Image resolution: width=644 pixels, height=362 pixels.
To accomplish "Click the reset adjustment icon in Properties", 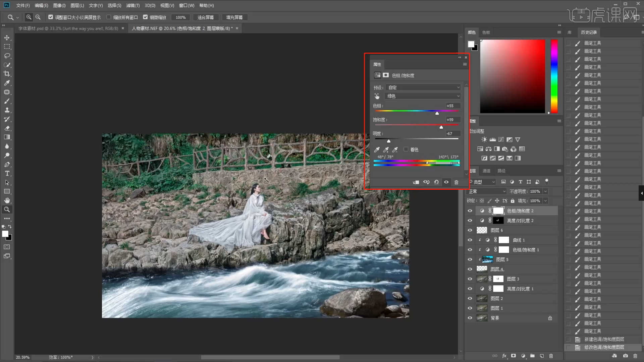I will (x=436, y=182).
